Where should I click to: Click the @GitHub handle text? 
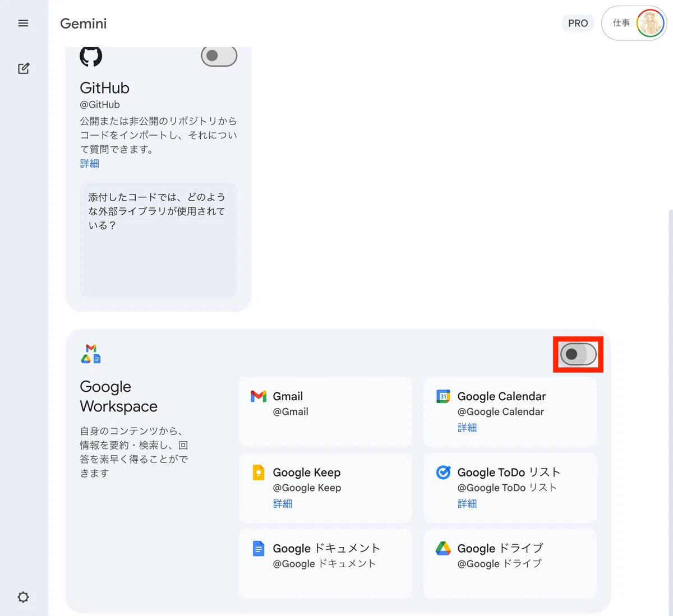pos(100,105)
